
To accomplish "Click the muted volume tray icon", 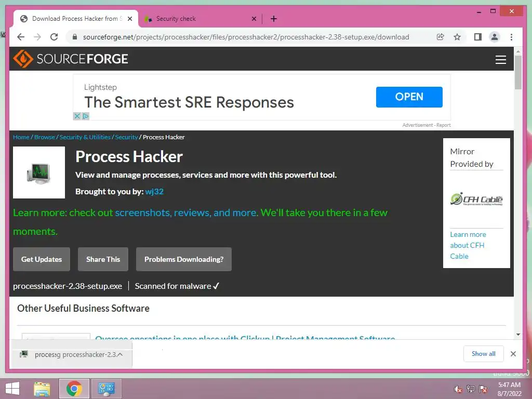I will click(x=457, y=389).
